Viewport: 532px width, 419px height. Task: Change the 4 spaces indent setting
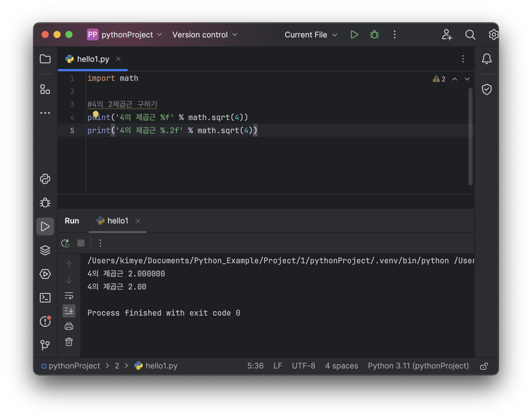click(x=341, y=366)
